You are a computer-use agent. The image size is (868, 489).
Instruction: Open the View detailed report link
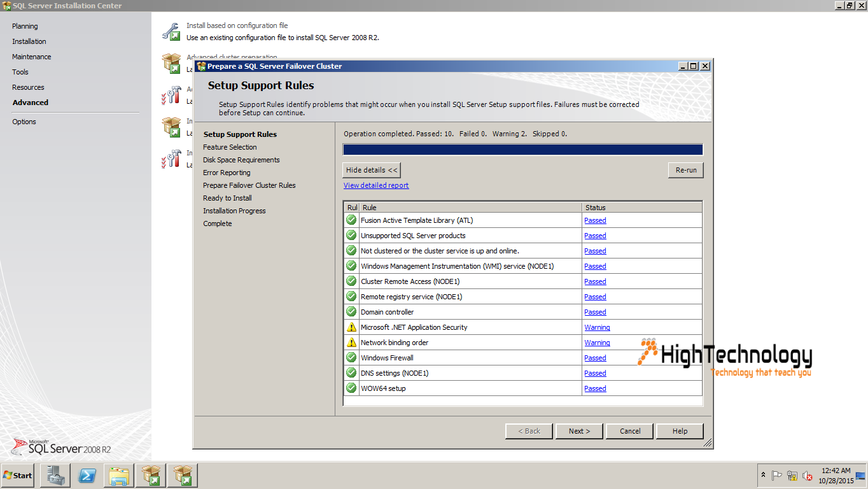(376, 185)
